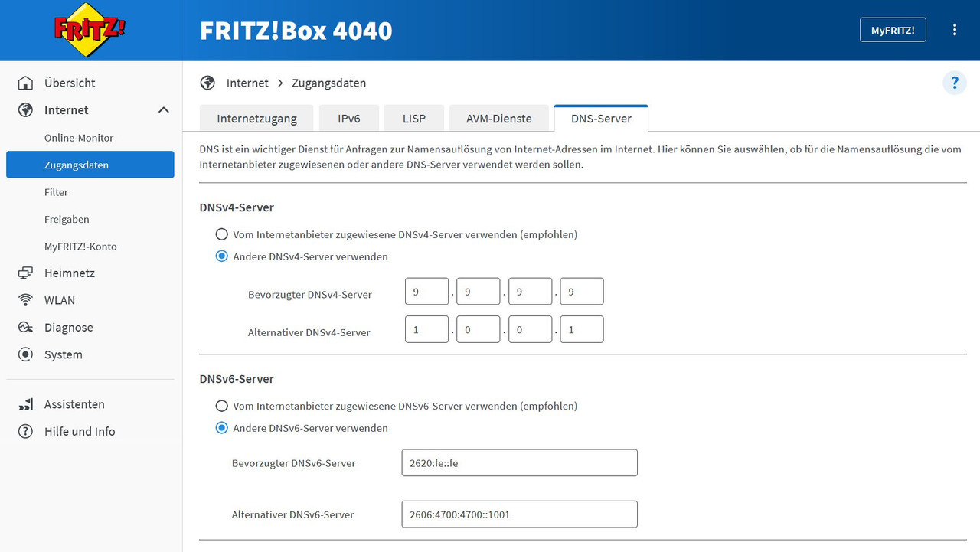Click the Hilfe und Info icon
Image resolution: width=980 pixels, height=552 pixels.
25,431
